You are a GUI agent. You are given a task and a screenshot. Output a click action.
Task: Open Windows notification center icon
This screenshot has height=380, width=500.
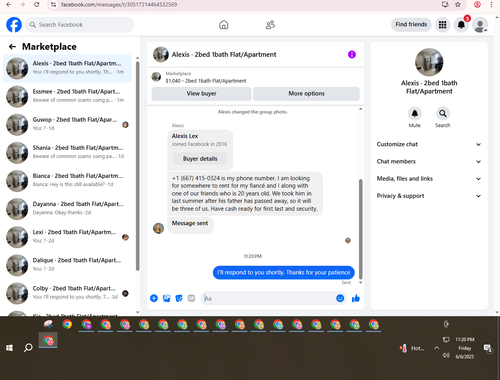(488, 348)
